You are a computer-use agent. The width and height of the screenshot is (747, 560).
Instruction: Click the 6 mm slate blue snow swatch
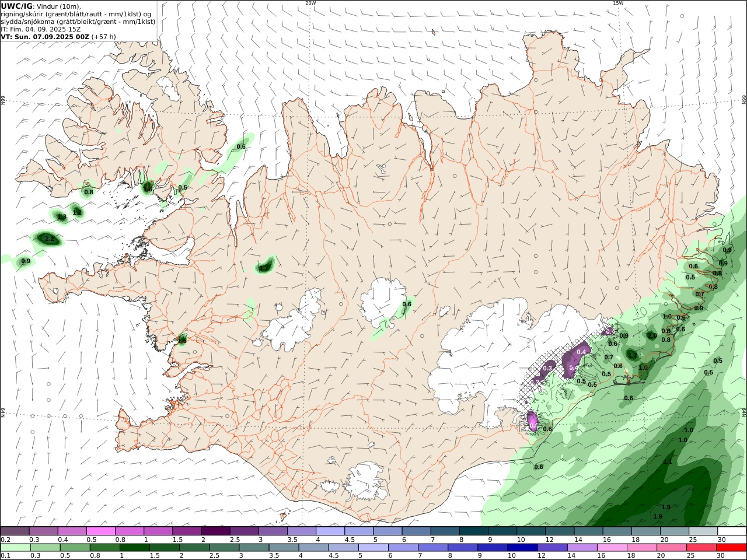(x=417, y=531)
